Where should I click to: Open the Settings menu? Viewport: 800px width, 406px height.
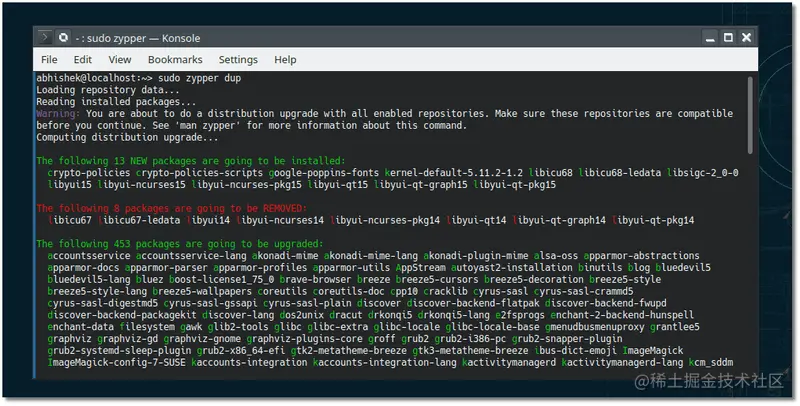click(238, 60)
